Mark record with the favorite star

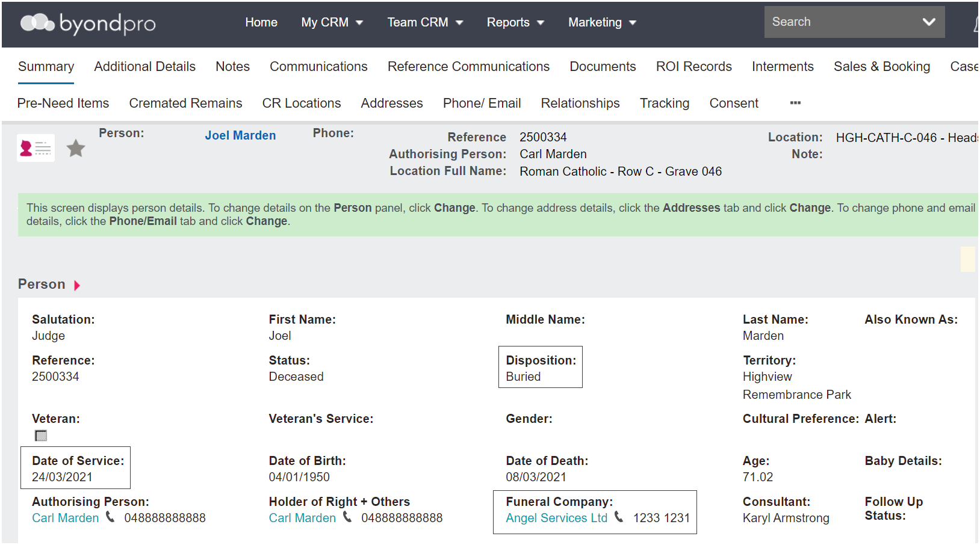click(x=76, y=148)
